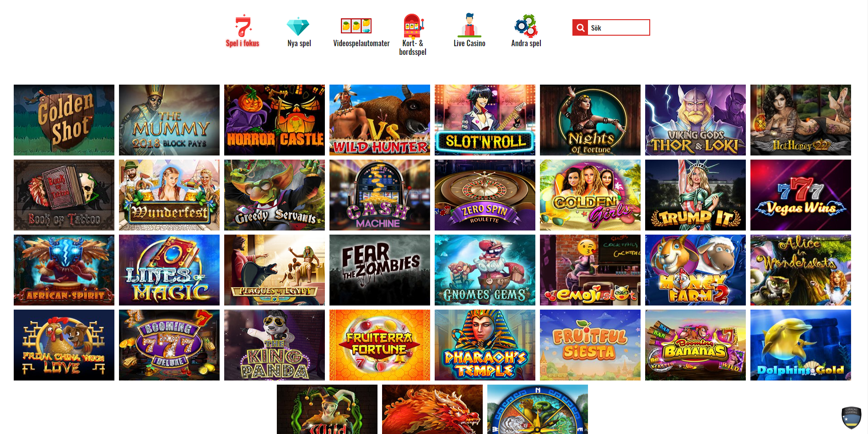Select the Live Casino dealer icon

coord(469,25)
